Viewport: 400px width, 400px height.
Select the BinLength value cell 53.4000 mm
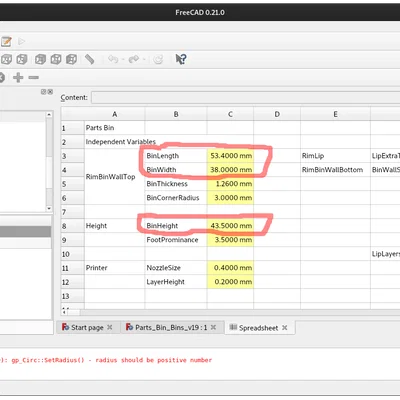(230, 156)
